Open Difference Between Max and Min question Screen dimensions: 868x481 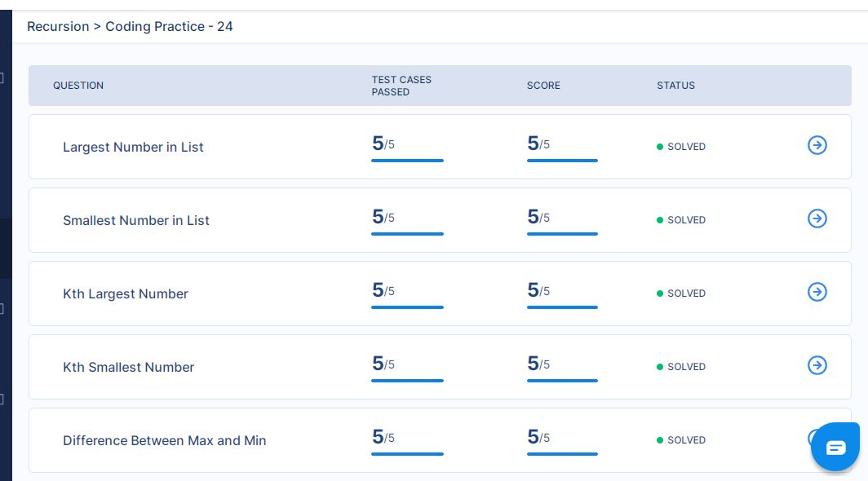(x=165, y=440)
